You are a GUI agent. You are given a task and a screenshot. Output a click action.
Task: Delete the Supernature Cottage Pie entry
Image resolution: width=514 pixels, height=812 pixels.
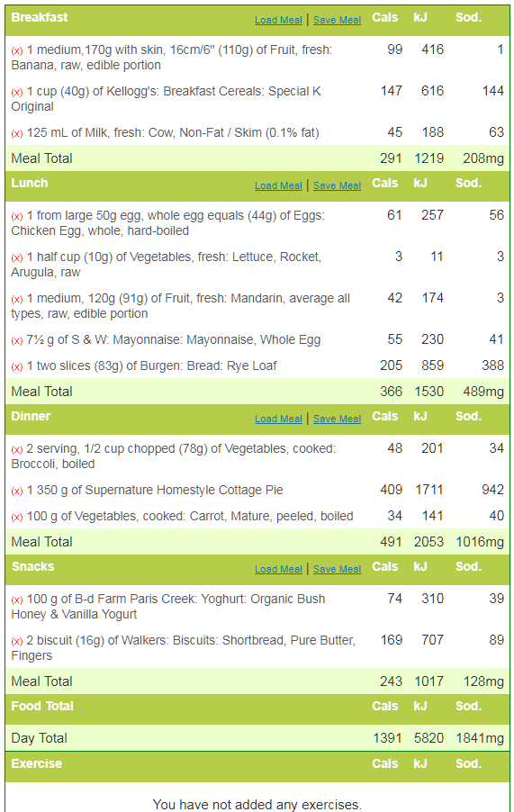[17, 491]
